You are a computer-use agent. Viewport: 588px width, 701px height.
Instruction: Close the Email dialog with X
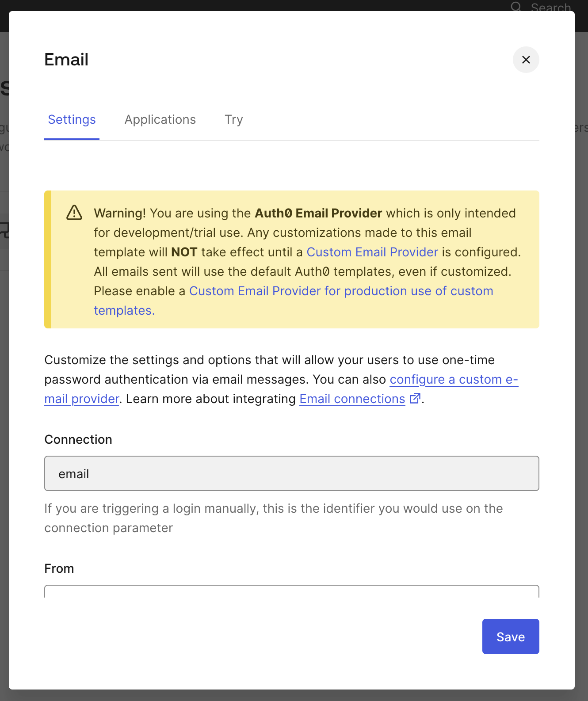tap(526, 60)
